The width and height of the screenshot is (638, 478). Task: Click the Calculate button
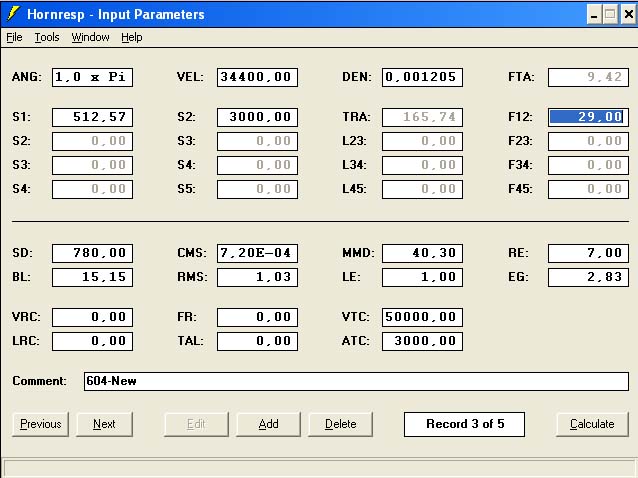point(592,424)
